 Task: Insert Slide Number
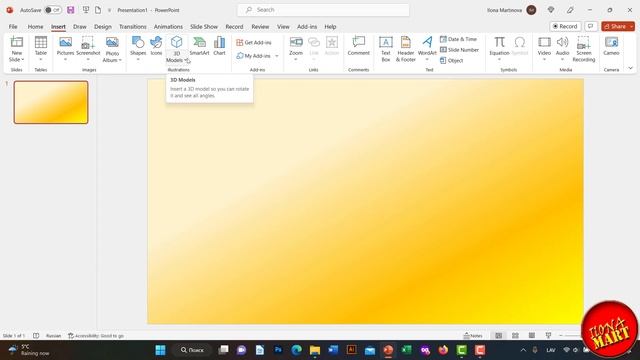[x=459, y=50]
